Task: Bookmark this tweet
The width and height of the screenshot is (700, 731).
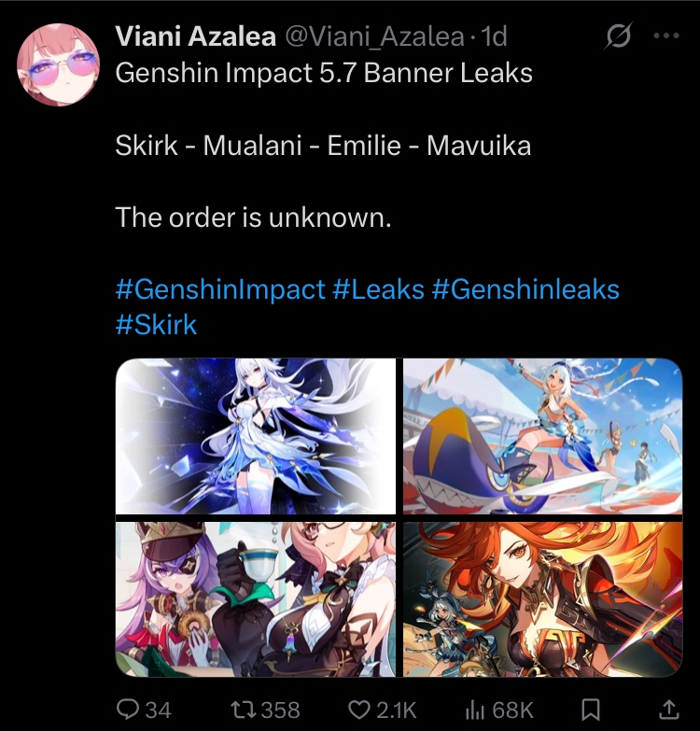Action: pos(591,710)
